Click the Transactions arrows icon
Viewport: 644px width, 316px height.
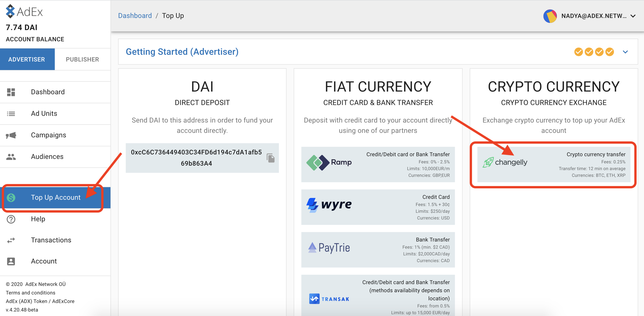pos(11,240)
